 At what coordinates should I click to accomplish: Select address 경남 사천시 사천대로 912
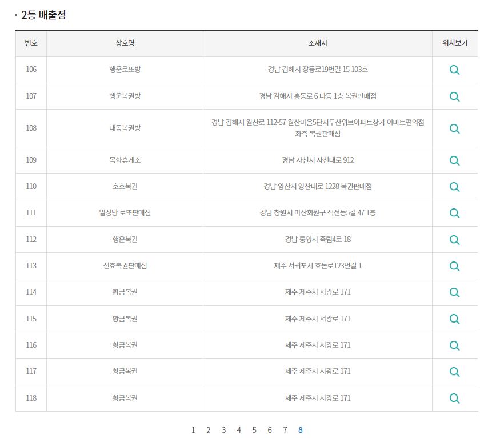[318, 160]
